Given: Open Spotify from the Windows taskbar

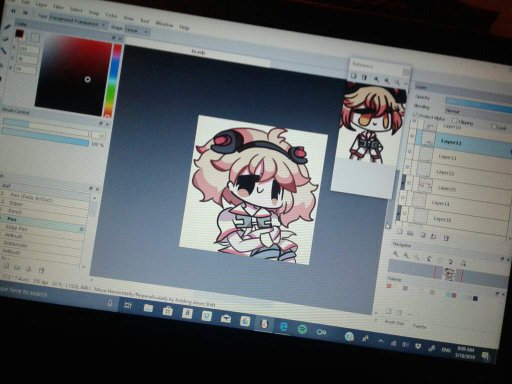Looking at the screenshot, I should pyautogui.click(x=302, y=329).
